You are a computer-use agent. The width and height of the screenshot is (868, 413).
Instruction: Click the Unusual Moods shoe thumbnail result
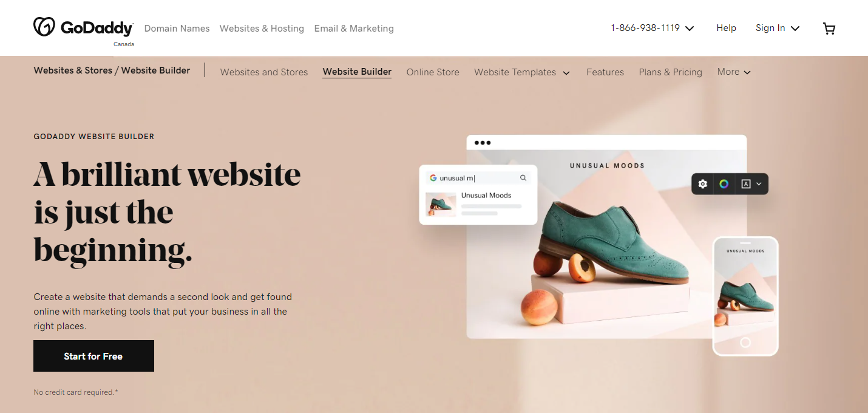441,204
